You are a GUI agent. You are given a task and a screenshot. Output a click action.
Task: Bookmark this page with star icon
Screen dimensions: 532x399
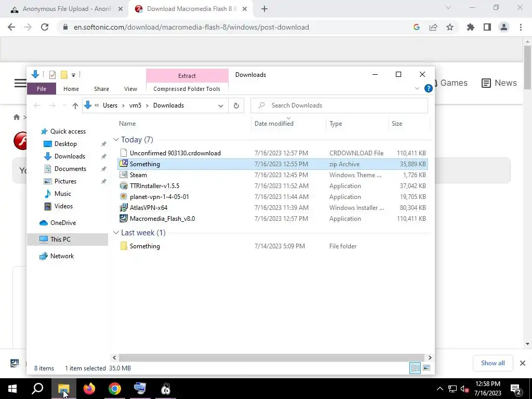click(450, 27)
